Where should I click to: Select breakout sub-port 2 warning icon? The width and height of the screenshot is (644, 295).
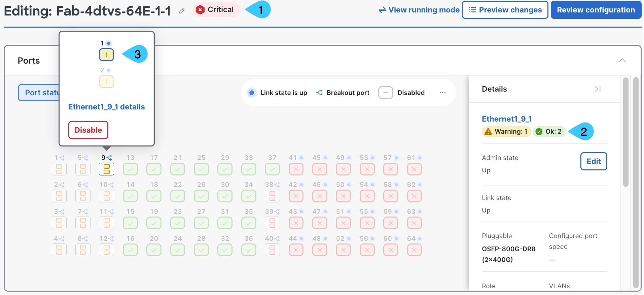[x=106, y=81]
